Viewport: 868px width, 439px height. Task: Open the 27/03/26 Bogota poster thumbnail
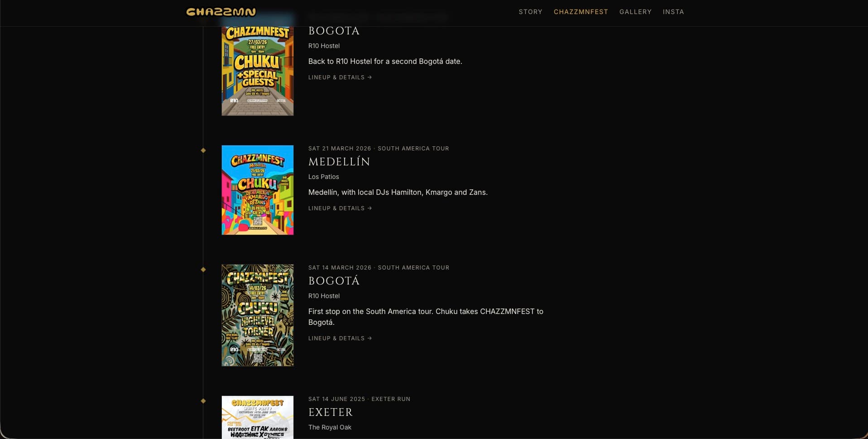pyautogui.click(x=258, y=71)
